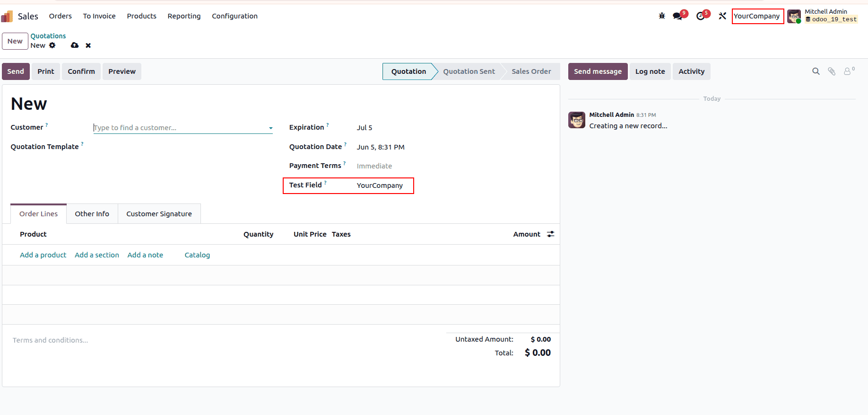Schedule an Activity in chatter
This screenshot has width=868, height=415.
pyautogui.click(x=692, y=71)
